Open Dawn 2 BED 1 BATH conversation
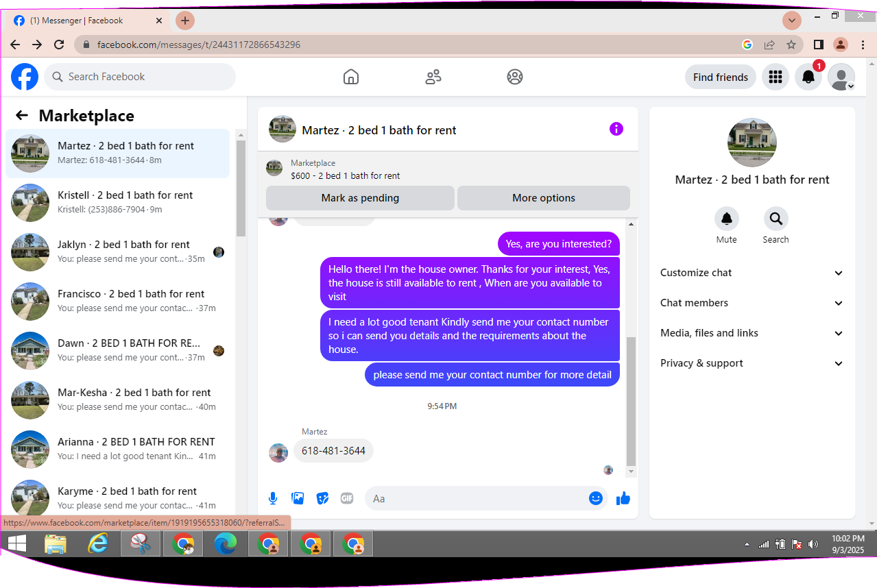The image size is (877, 588). point(118,350)
